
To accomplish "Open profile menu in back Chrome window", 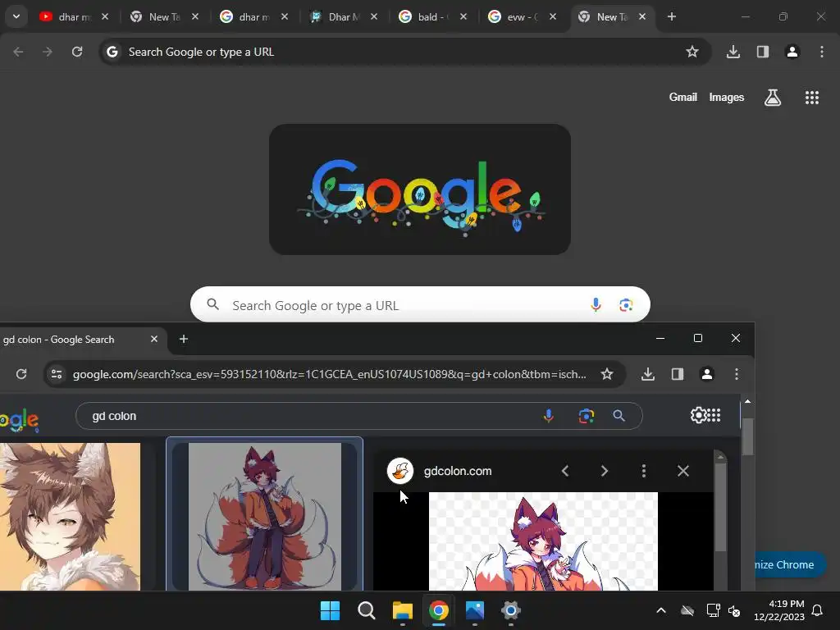I will (792, 52).
